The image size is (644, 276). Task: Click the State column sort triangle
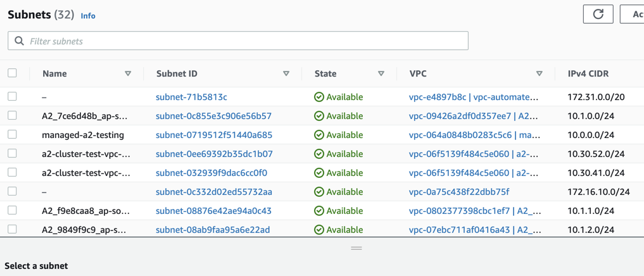[381, 74]
